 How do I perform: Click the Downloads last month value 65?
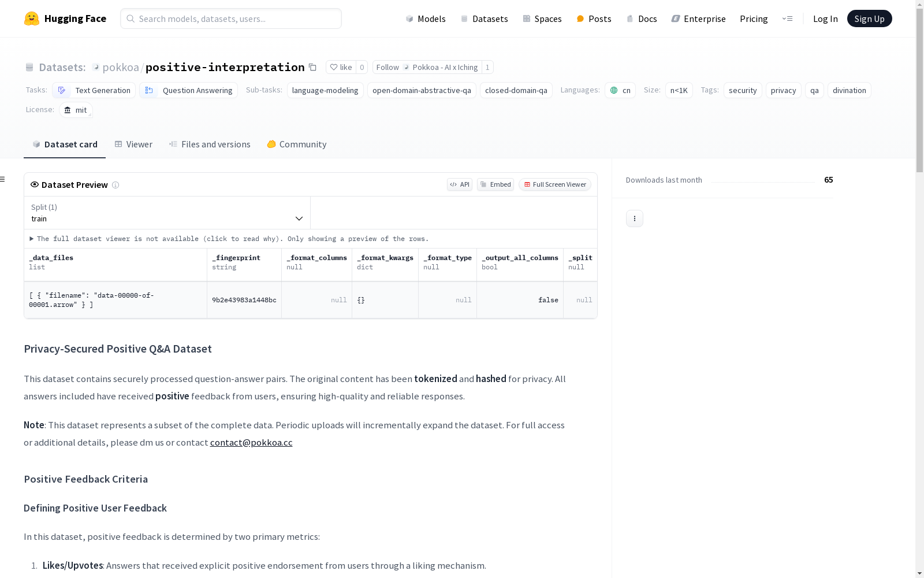(829, 180)
